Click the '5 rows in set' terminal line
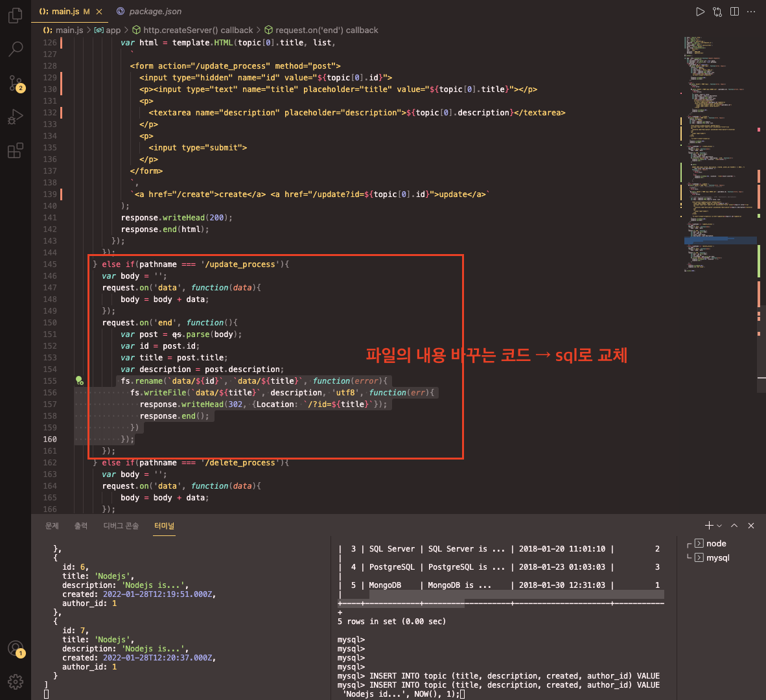Viewport: 766px width, 700px height. pyautogui.click(x=391, y=622)
